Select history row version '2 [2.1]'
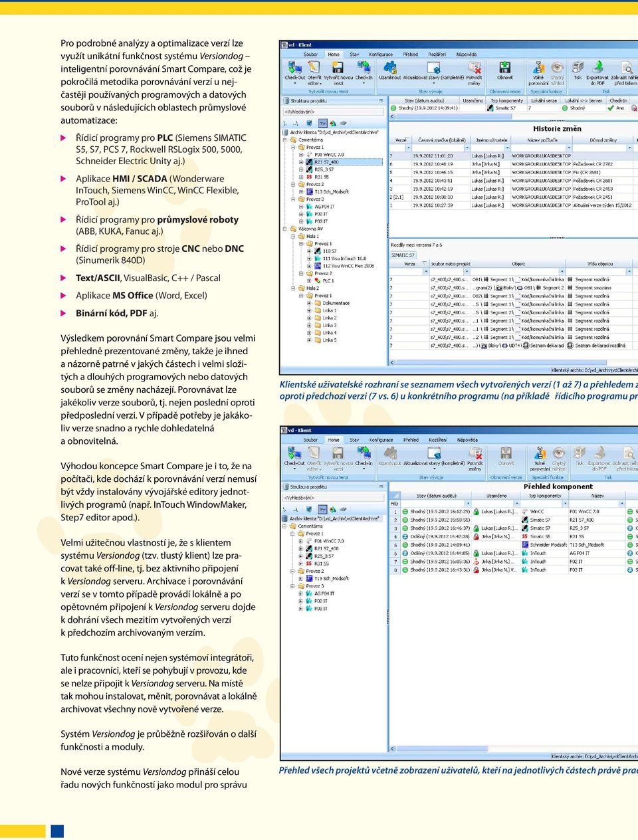Screen dimensions: 638x840 513,197
